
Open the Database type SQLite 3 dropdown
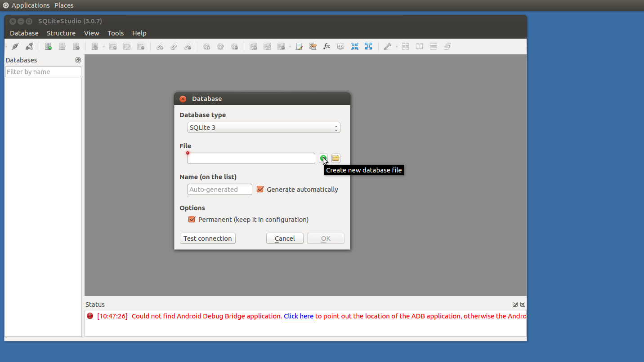pyautogui.click(x=264, y=128)
